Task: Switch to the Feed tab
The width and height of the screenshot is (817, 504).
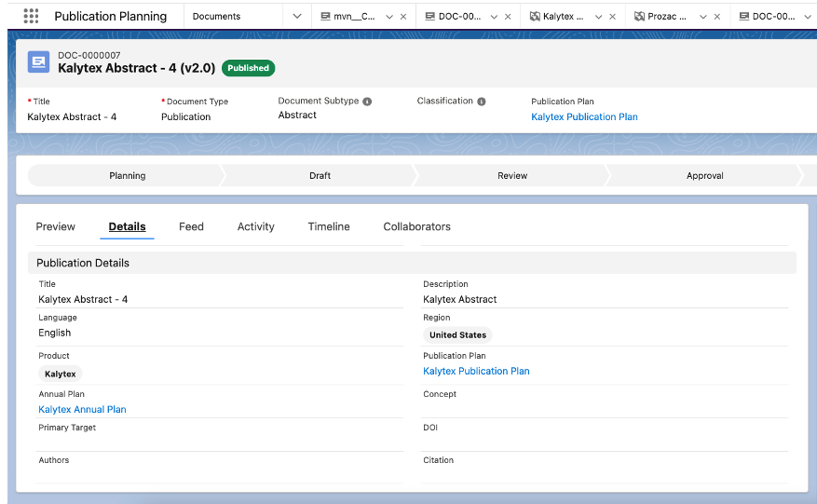Action: (191, 226)
